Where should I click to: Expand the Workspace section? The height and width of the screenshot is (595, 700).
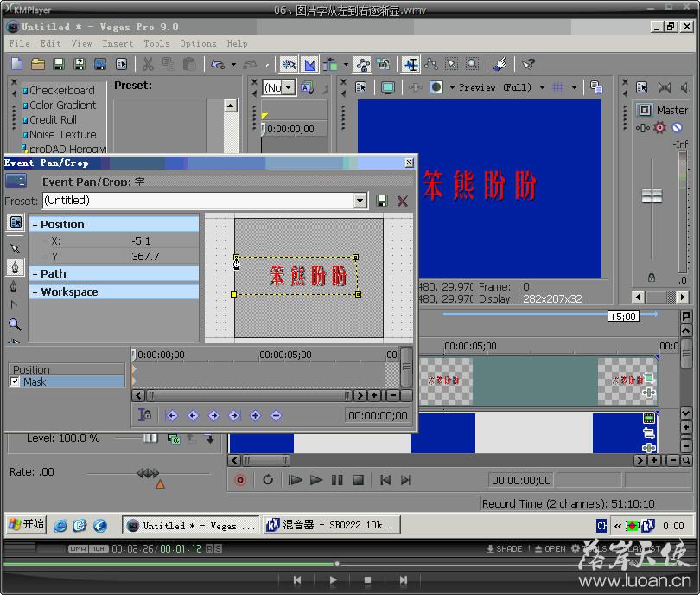[x=35, y=292]
